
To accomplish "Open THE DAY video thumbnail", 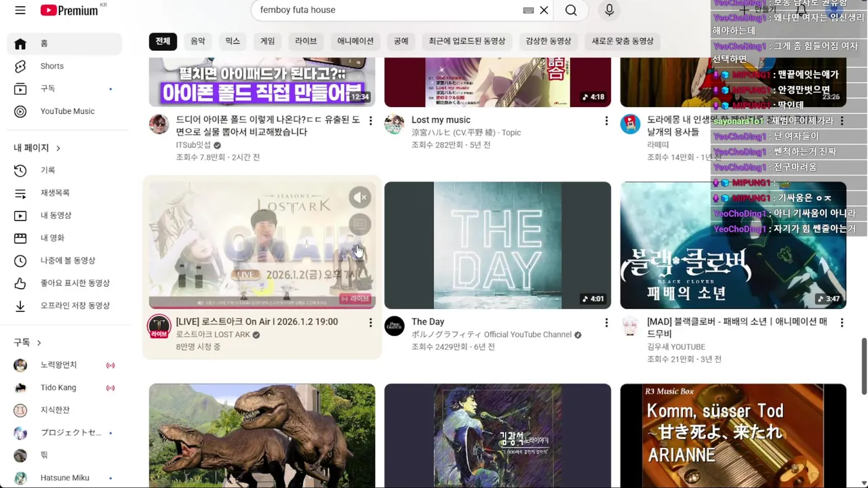I will [497, 245].
